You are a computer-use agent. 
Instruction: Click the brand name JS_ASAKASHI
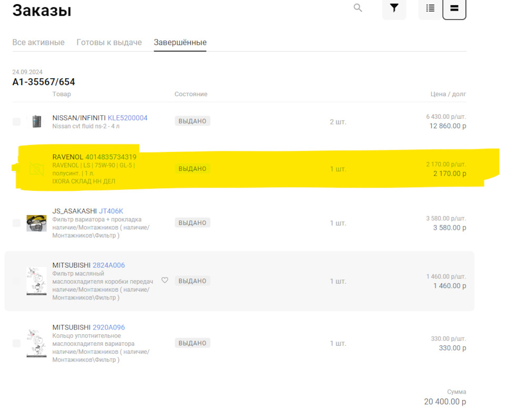click(x=74, y=211)
